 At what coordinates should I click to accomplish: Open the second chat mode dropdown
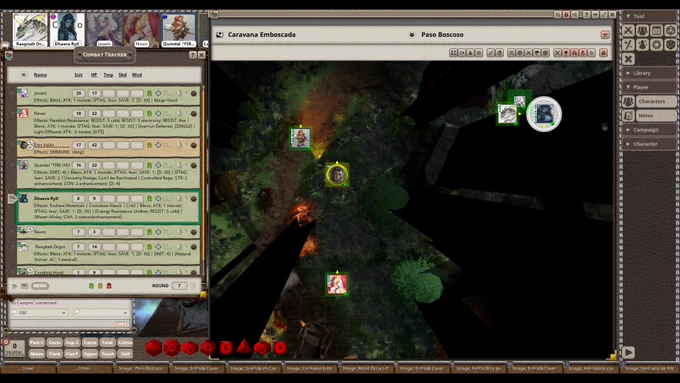click(x=101, y=313)
